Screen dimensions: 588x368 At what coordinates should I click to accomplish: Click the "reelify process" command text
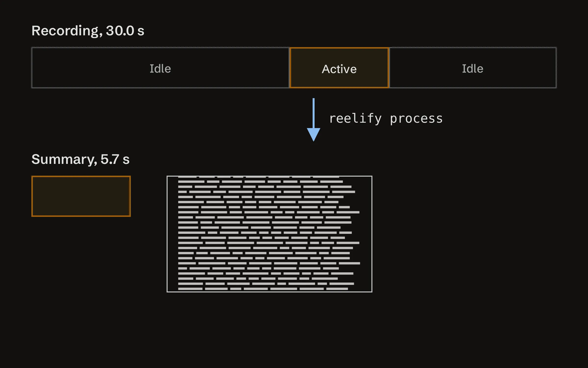click(x=386, y=119)
